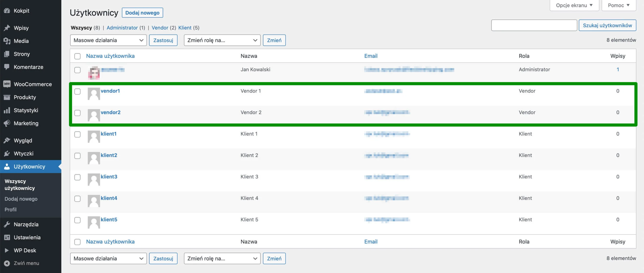Screen dimensions: 644x273
Task: Click the Komentarze speech bubble icon
Action: 7,67
